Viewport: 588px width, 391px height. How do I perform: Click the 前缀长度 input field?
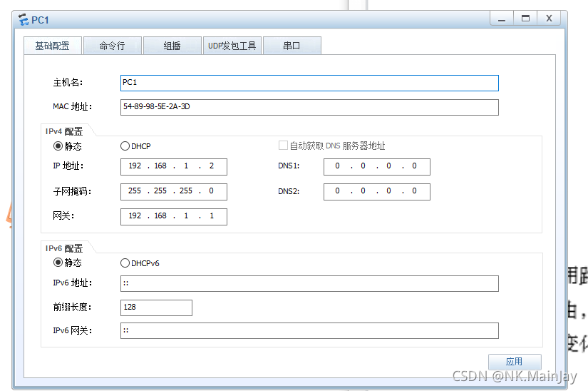(x=156, y=308)
